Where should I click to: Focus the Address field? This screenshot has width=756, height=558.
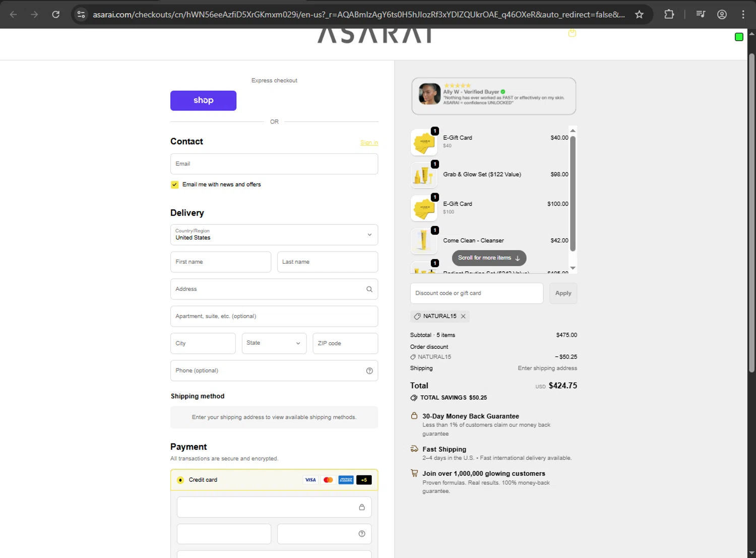point(274,289)
